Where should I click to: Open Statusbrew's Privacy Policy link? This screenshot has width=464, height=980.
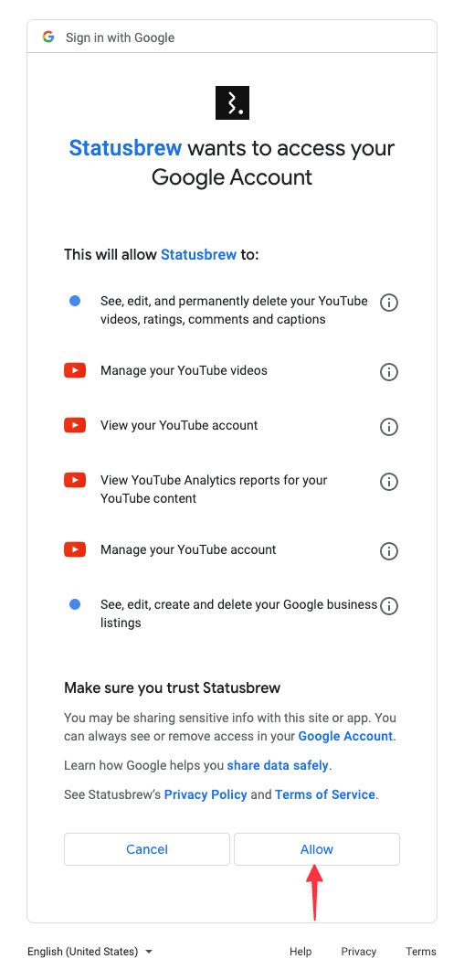point(206,795)
